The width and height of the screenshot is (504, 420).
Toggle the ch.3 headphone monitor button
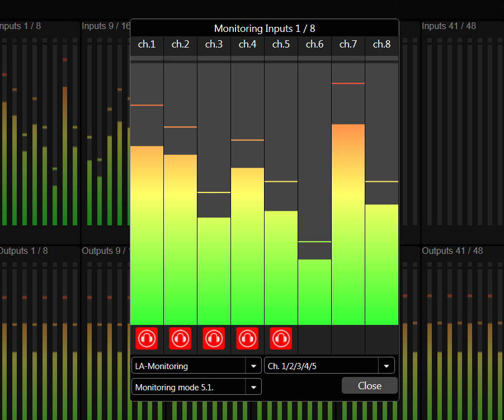[214, 338]
